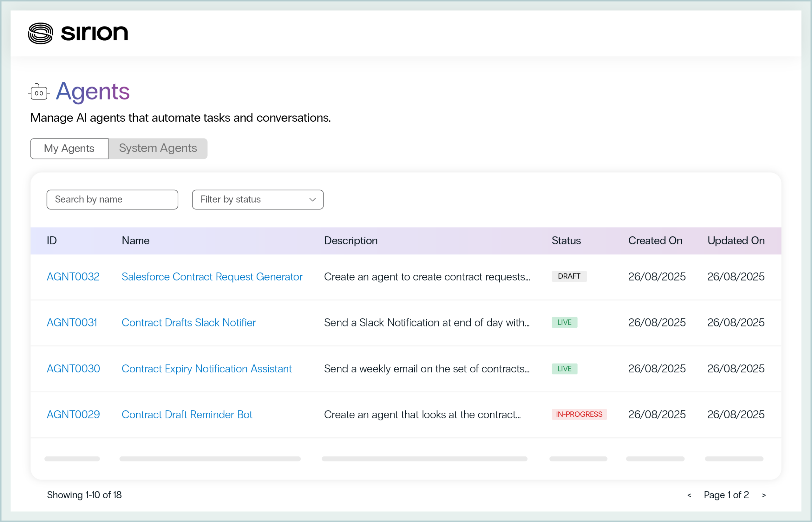812x522 pixels.
Task: Go to previous page arrow
Action: 689,495
